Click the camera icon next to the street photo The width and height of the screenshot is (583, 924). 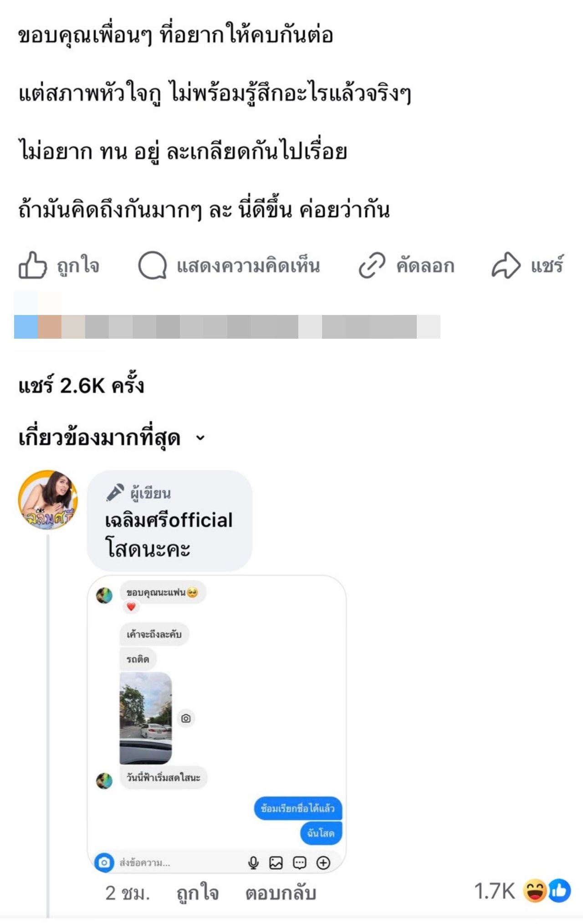point(186,718)
